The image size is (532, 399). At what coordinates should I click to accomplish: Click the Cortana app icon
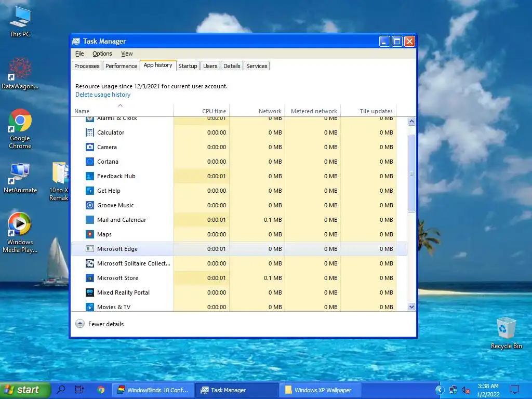coord(89,162)
